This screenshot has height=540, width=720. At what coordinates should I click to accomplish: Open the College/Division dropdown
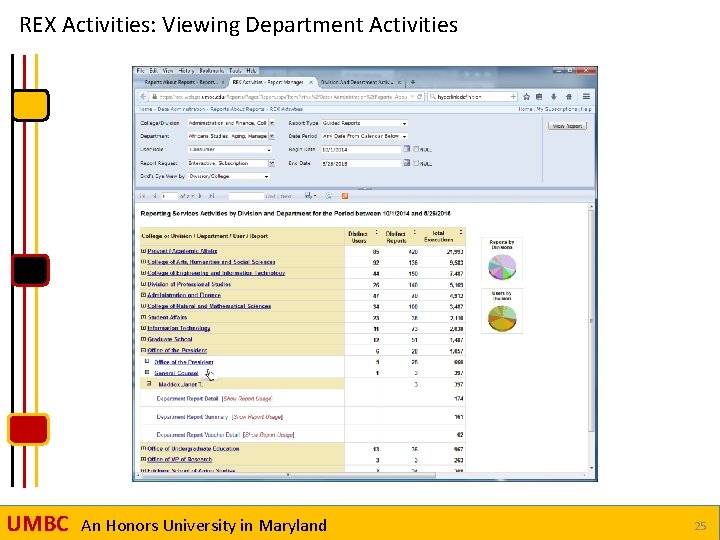click(272, 123)
